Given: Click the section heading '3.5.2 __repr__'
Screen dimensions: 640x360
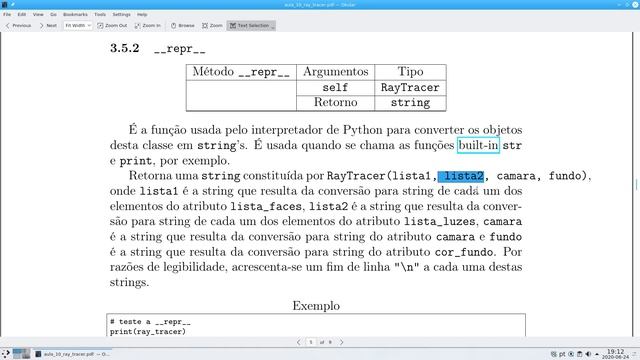Looking at the screenshot, I should pos(158,48).
